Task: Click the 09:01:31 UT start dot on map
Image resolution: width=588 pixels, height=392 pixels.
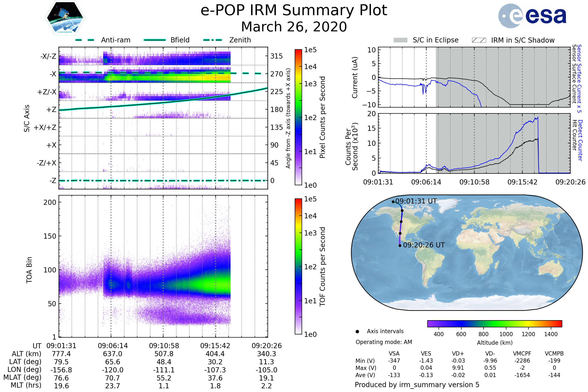Action: [x=393, y=202]
